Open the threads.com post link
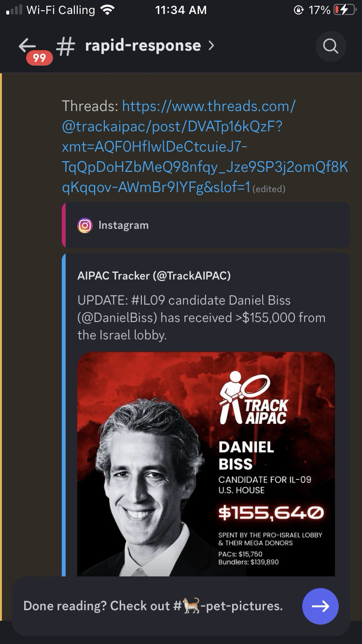Screen dimensions: 362x644 click(x=205, y=147)
